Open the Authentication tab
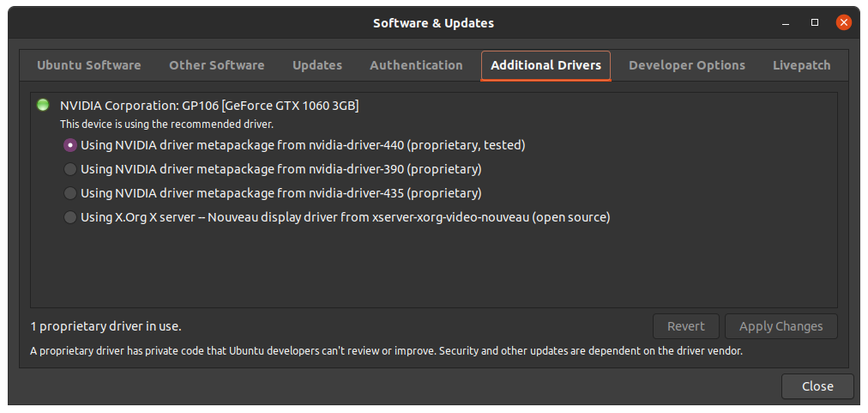 [x=416, y=65]
